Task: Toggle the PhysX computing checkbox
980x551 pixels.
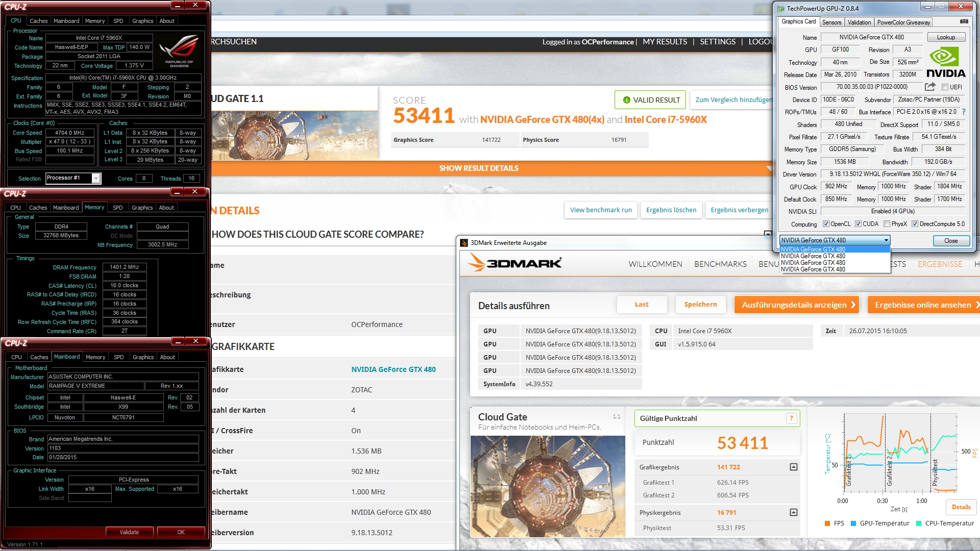Action: click(887, 224)
